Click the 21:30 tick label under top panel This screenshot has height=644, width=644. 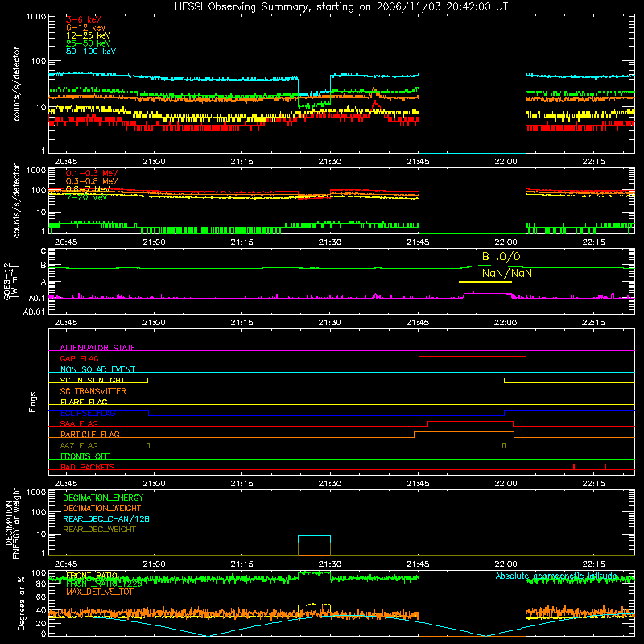point(330,162)
